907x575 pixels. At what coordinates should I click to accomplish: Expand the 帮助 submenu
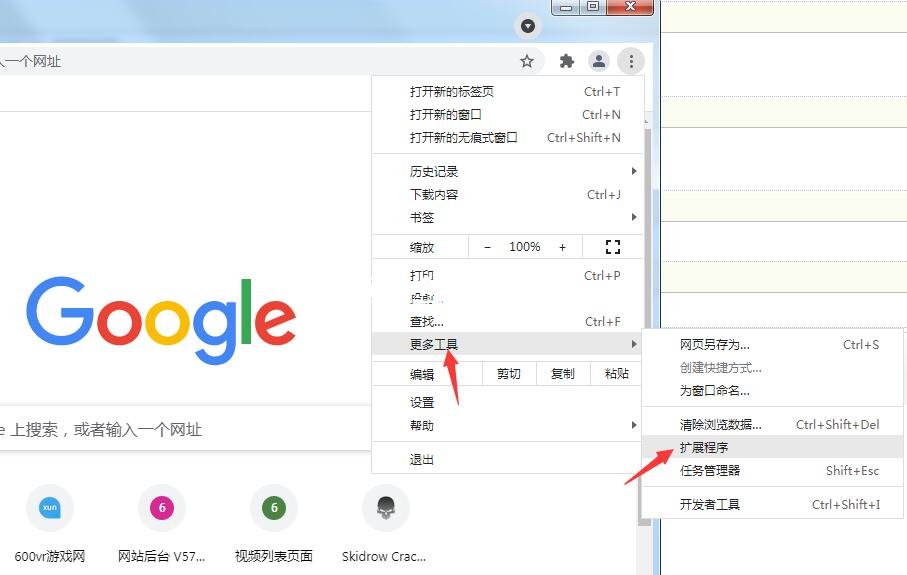[507, 426]
